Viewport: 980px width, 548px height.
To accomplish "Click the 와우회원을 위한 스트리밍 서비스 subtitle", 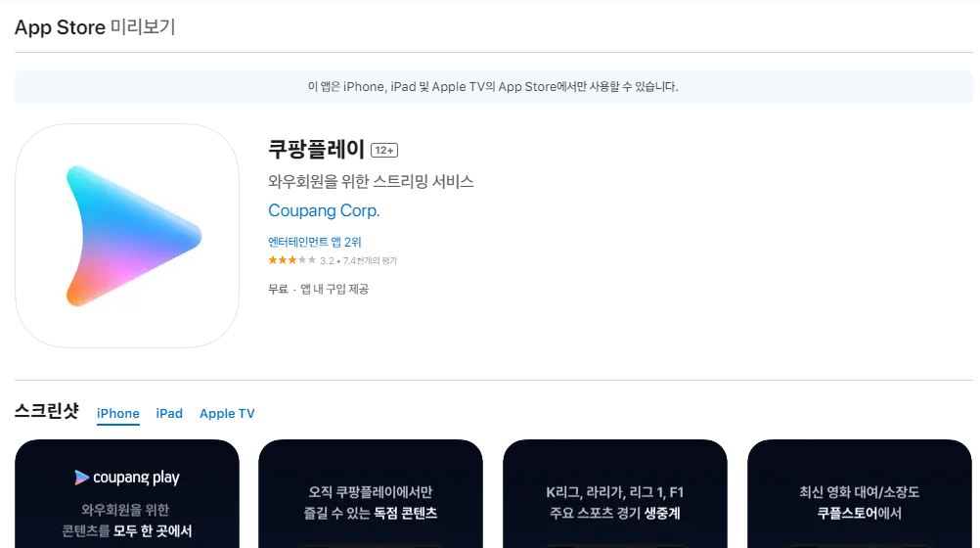I will (371, 181).
